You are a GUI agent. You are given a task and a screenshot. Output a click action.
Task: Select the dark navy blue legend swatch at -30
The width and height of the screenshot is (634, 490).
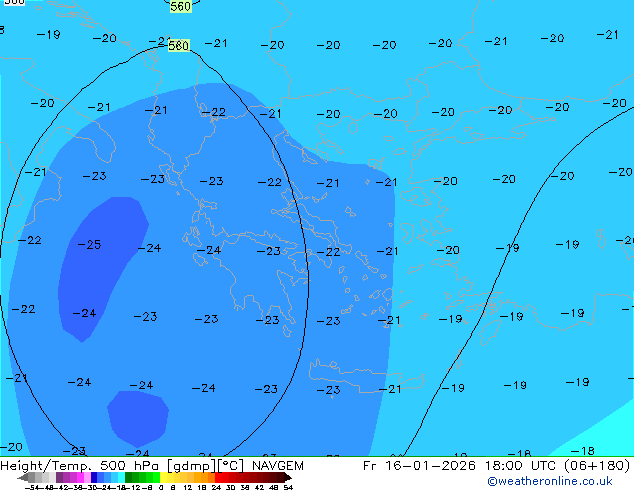pos(94,477)
